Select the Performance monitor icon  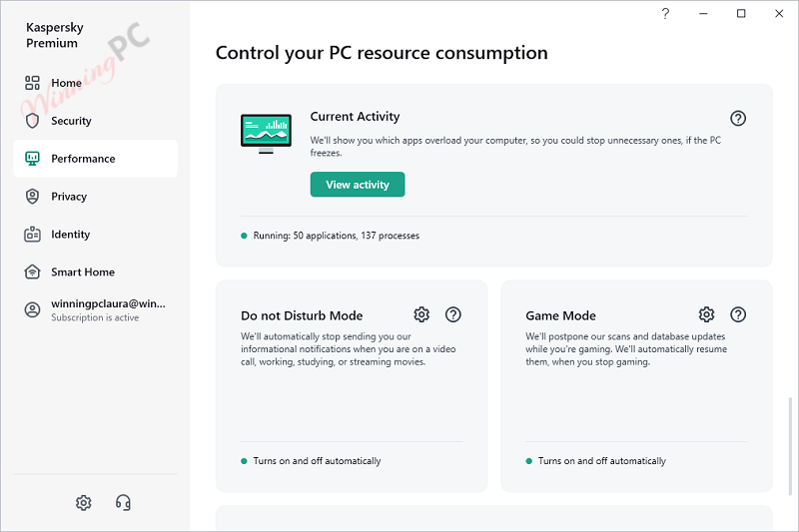tap(32, 159)
